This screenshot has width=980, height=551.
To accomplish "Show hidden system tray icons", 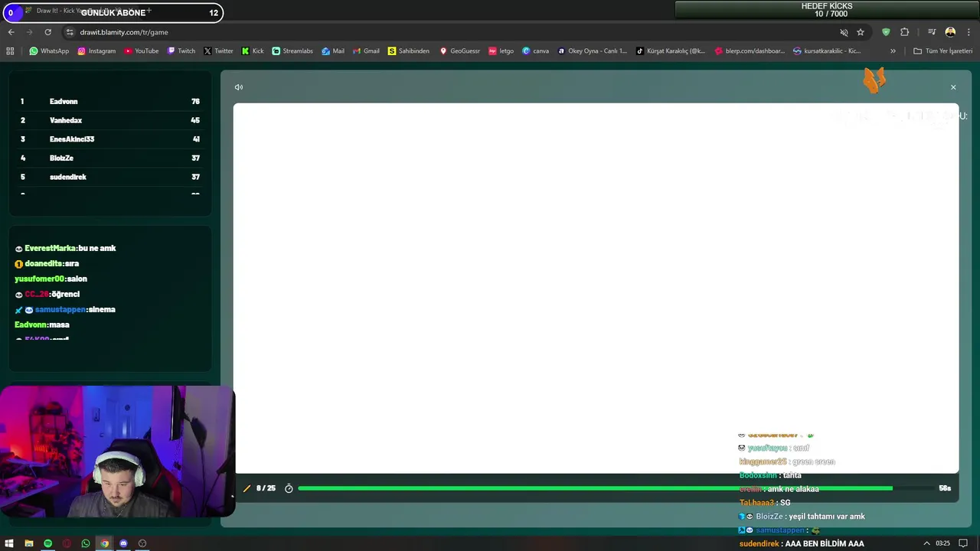I will (x=926, y=543).
